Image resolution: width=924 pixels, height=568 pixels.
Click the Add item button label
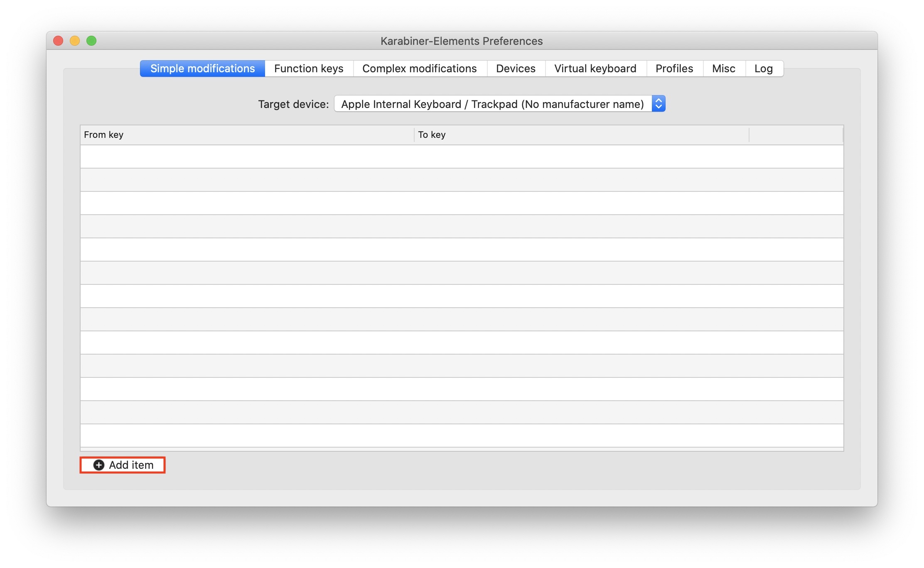(131, 465)
